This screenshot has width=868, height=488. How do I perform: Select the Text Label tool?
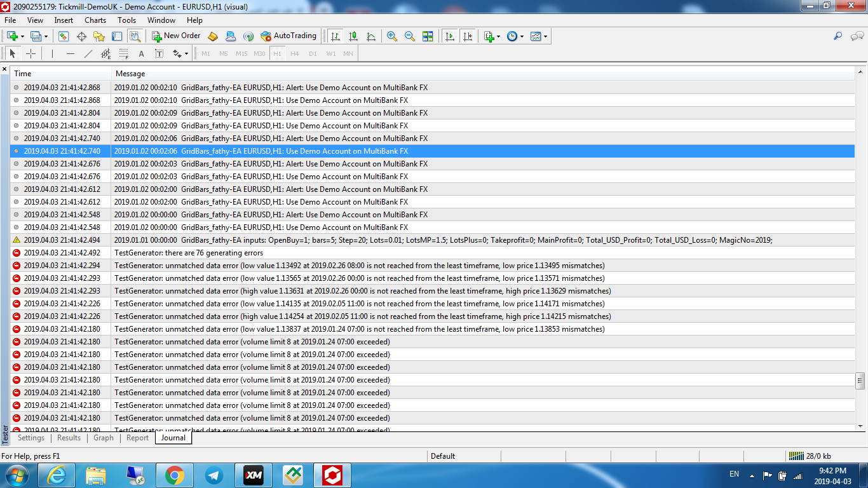[159, 54]
